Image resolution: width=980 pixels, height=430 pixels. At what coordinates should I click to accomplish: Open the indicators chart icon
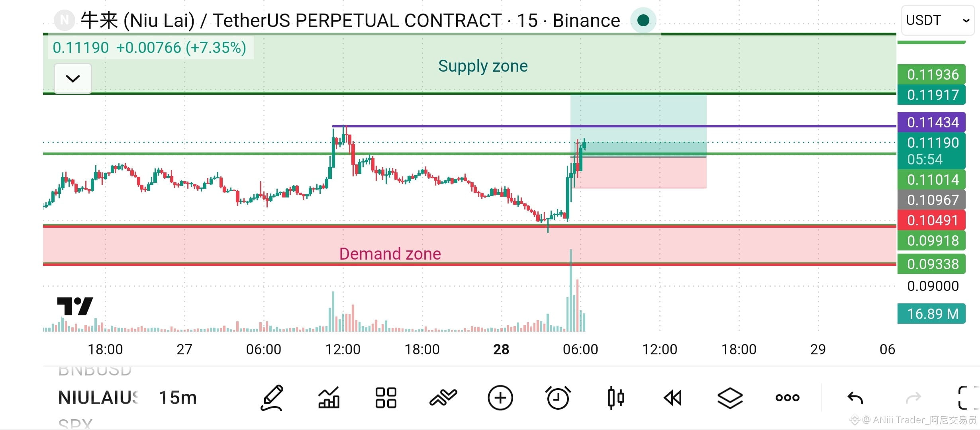coord(329,397)
